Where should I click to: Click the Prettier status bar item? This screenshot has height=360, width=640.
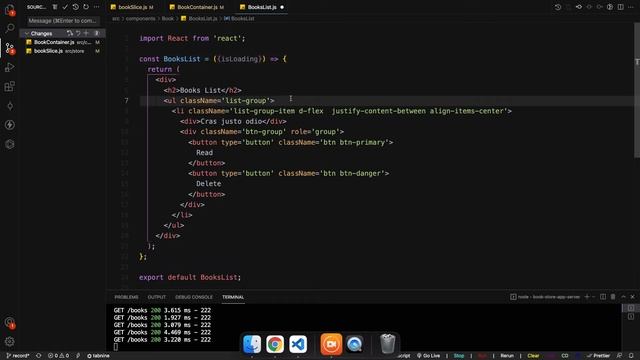click(598, 356)
